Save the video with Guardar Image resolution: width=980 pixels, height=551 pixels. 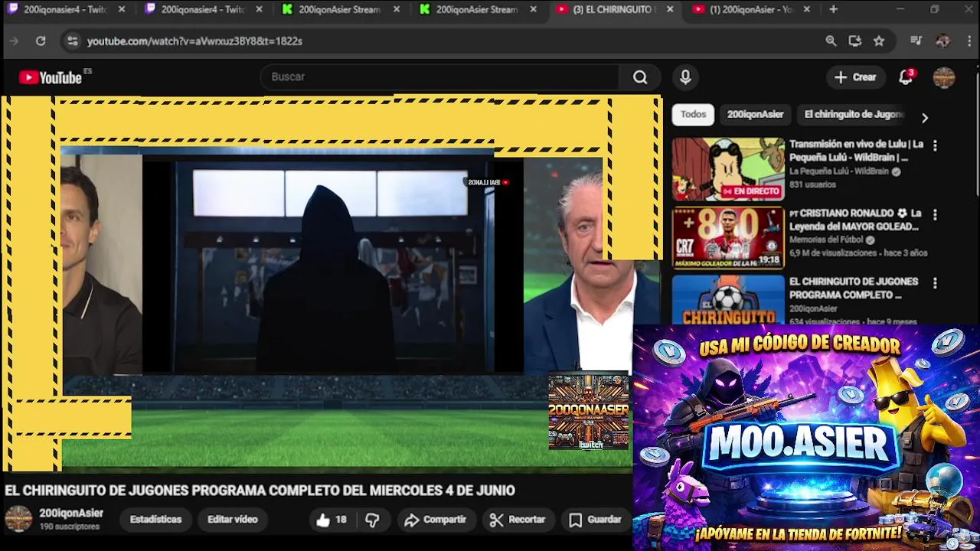click(x=596, y=520)
